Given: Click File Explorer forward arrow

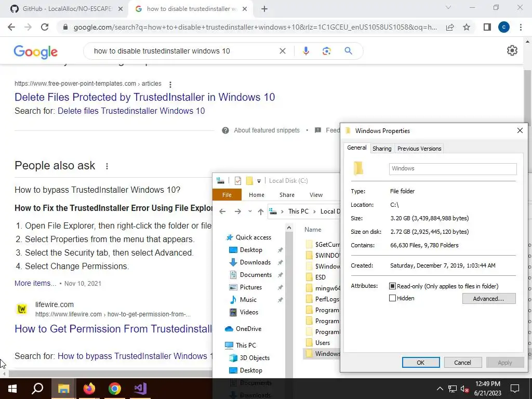Looking at the screenshot, I should 237,212.
